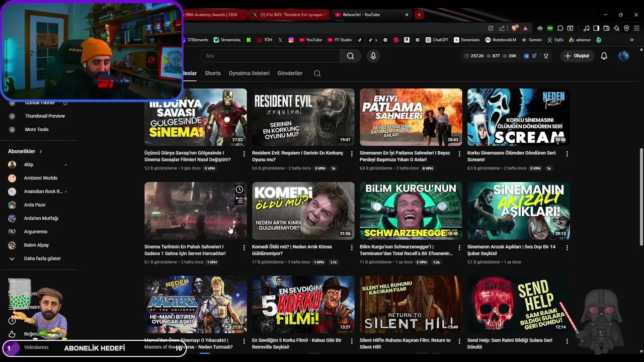
Task: Open options for Resident Evil Requiem video
Action: tap(352, 153)
